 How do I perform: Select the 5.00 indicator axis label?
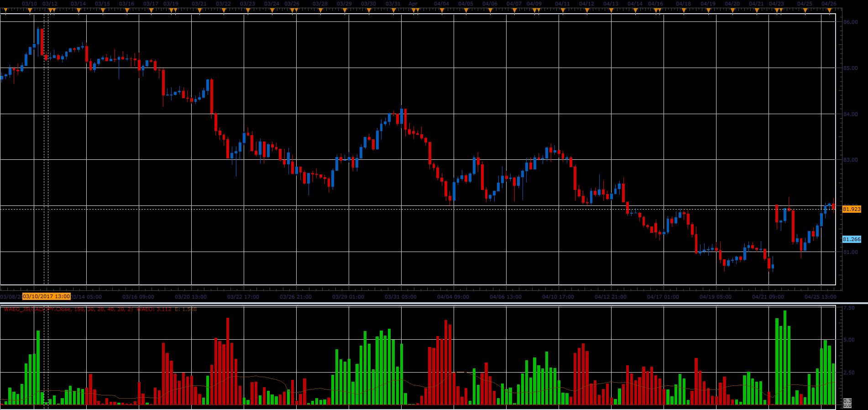849,340
